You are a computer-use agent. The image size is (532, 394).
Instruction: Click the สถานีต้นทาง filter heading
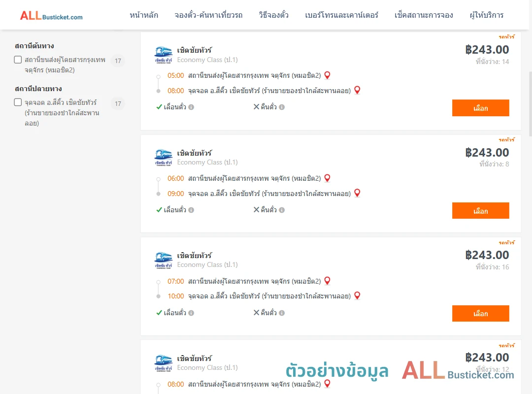coord(34,46)
